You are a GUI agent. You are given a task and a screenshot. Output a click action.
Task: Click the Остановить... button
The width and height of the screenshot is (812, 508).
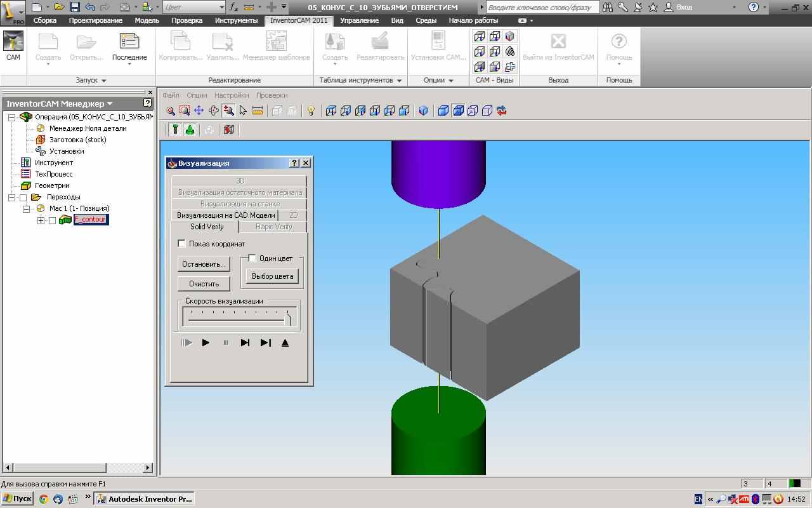pyautogui.click(x=204, y=264)
